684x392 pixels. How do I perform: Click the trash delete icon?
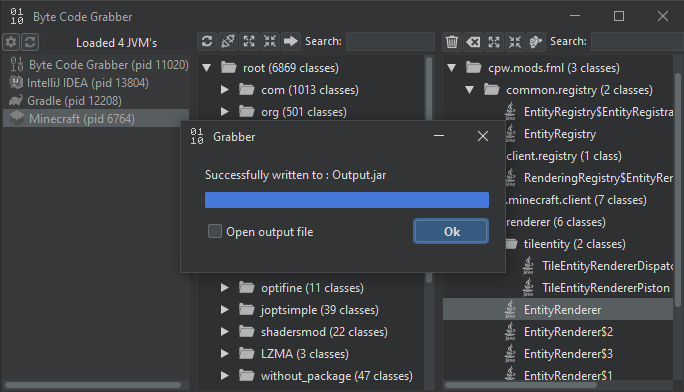(452, 42)
